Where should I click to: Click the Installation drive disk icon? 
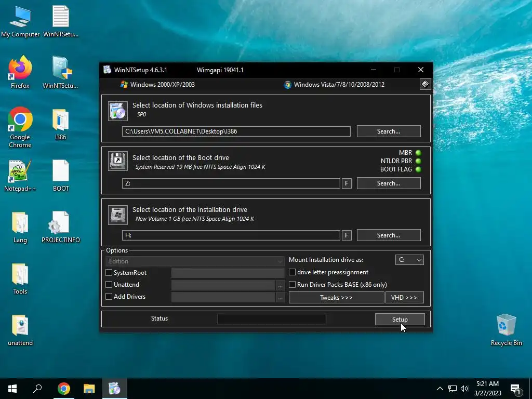click(118, 215)
